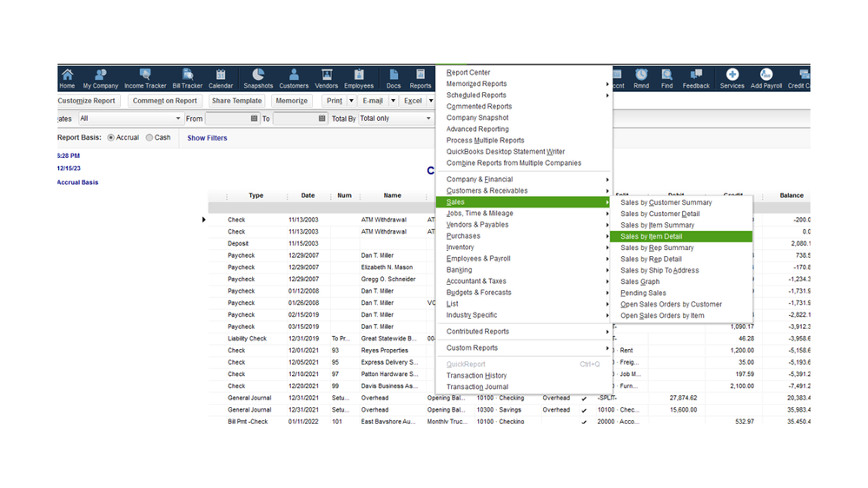Click the Share Template button
Viewport: 868px width, 488px height.
[236, 101]
